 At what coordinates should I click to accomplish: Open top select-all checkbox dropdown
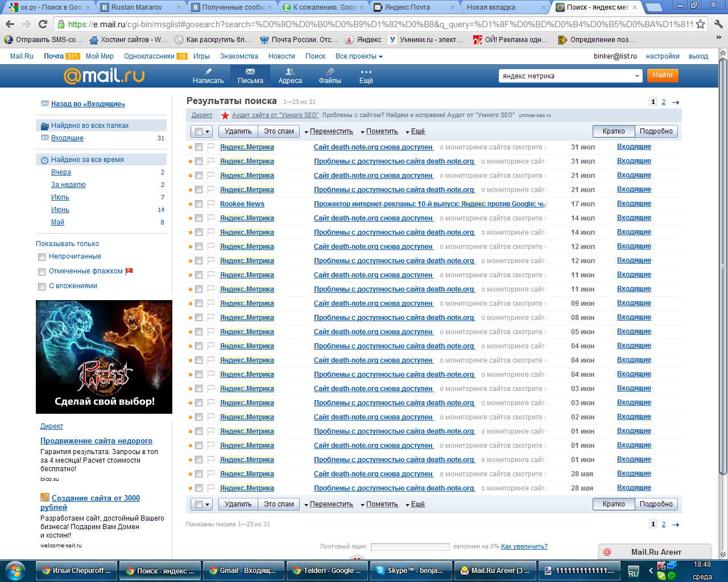(201, 131)
